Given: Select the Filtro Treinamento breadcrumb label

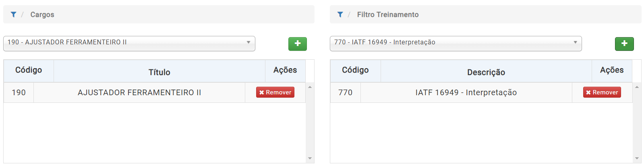Looking at the screenshot, I should click(388, 15).
